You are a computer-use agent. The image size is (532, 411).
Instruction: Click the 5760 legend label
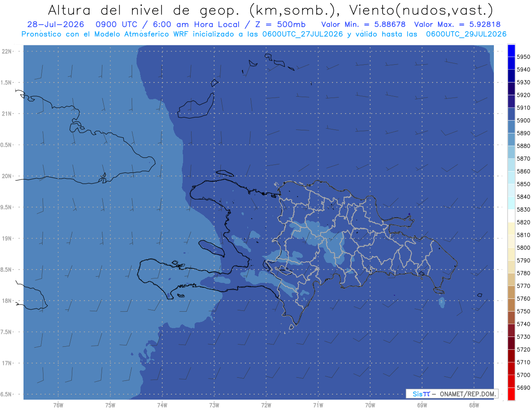(x=523, y=299)
